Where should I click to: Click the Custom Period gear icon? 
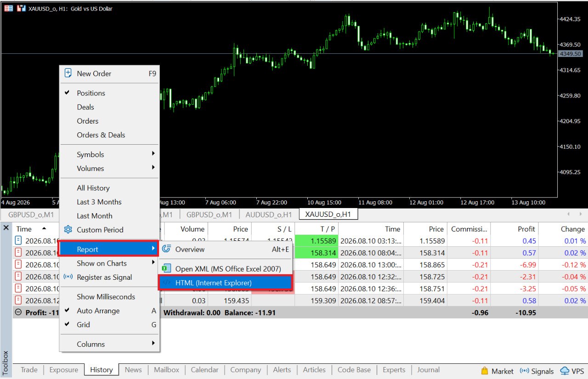click(x=68, y=229)
